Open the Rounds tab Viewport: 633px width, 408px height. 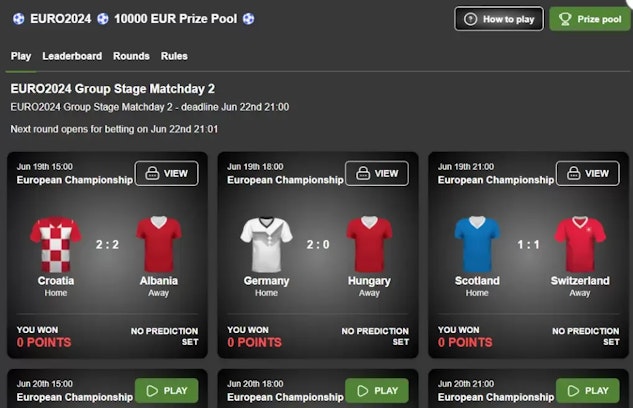click(x=131, y=56)
